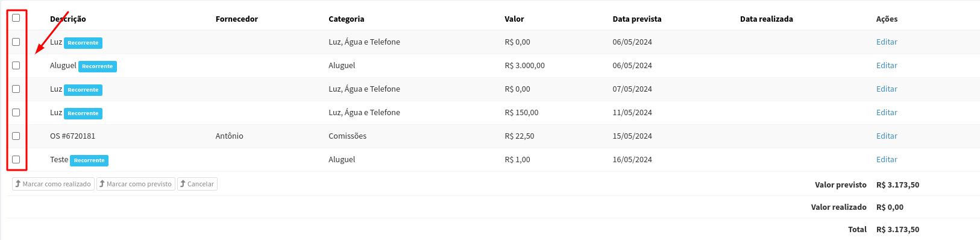Screen dimensions: 980x240
Task: Check the select-all checkbox in header
Action: tap(16, 17)
